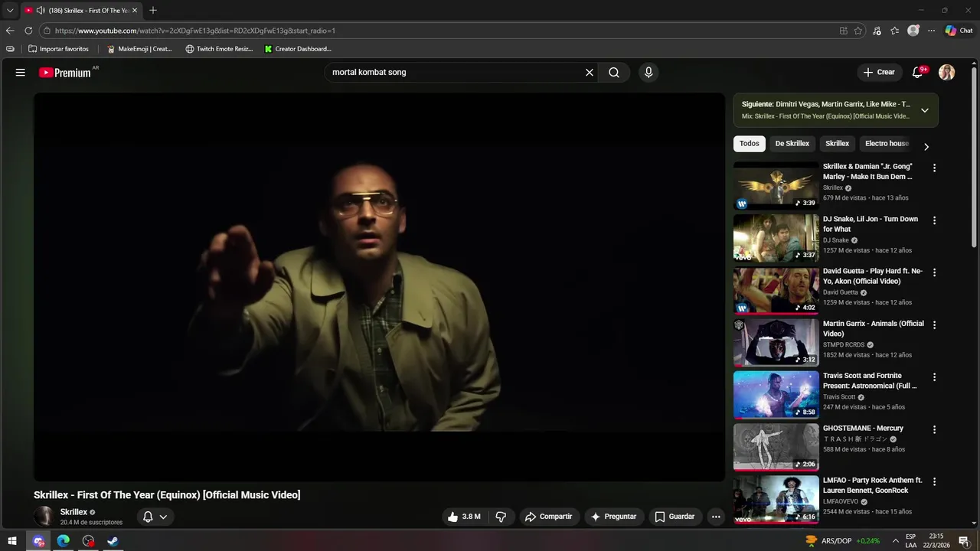Toggle bookmark star in the address bar
Image resolution: width=980 pixels, height=551 pixels.
pyautogui.click(x=858, y=31)
